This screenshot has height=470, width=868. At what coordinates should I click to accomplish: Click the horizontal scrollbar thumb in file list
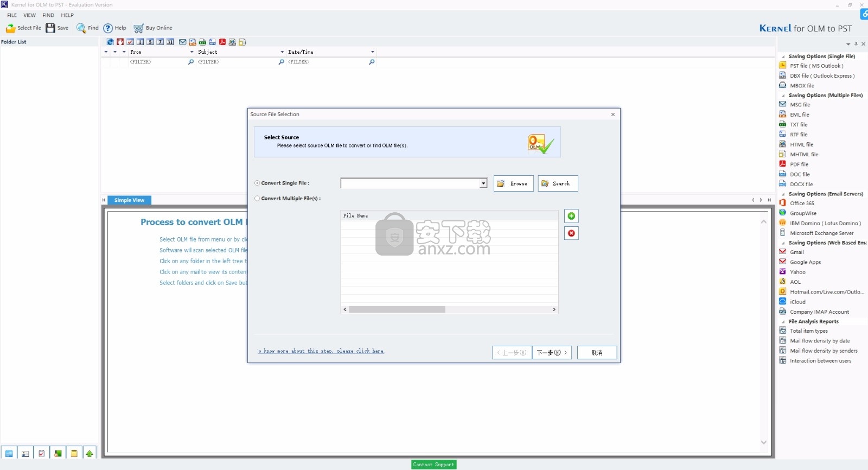coord(397,309)
